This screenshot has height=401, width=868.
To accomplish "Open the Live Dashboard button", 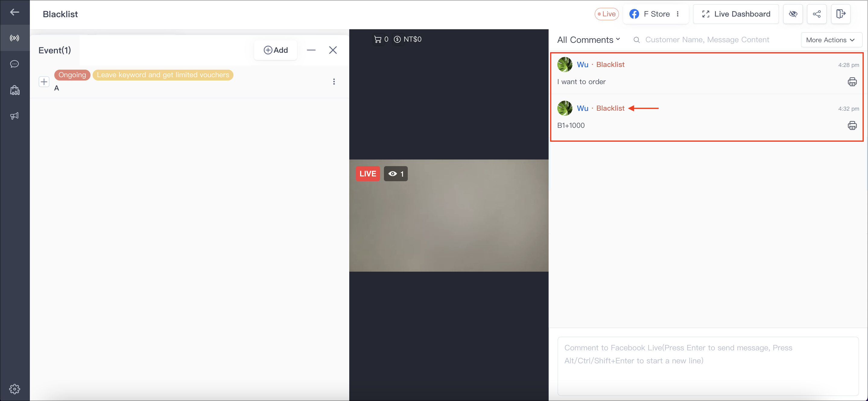I will point(736,14).
